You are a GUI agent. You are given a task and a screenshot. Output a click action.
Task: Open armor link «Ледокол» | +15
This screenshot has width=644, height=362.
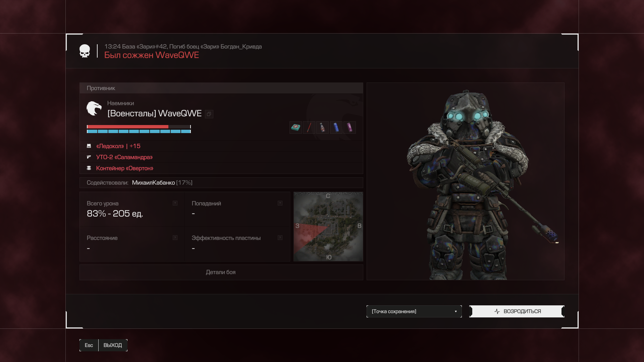click(118, 146)
